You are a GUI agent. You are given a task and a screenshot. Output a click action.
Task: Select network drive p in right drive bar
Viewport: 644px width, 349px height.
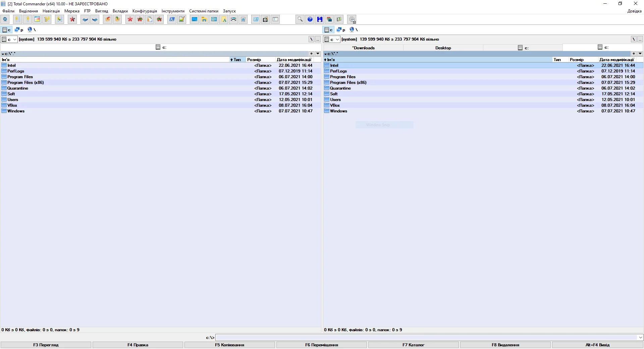[341, 30]
